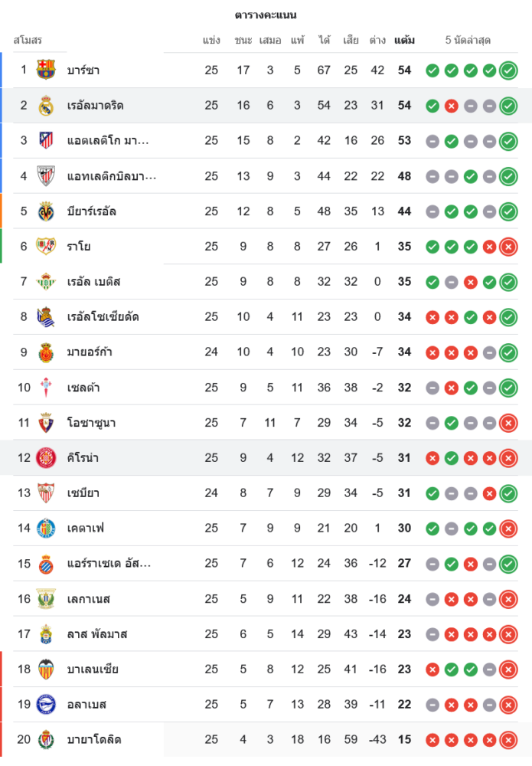
Task: Open the บาร์ซา team link
Action: (83, 70)
